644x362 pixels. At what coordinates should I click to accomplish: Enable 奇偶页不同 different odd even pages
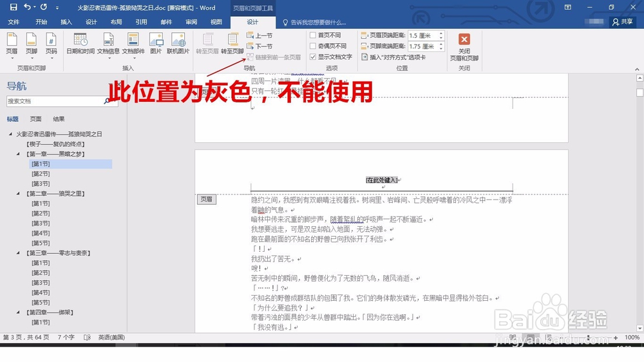[x=313, y=46]
